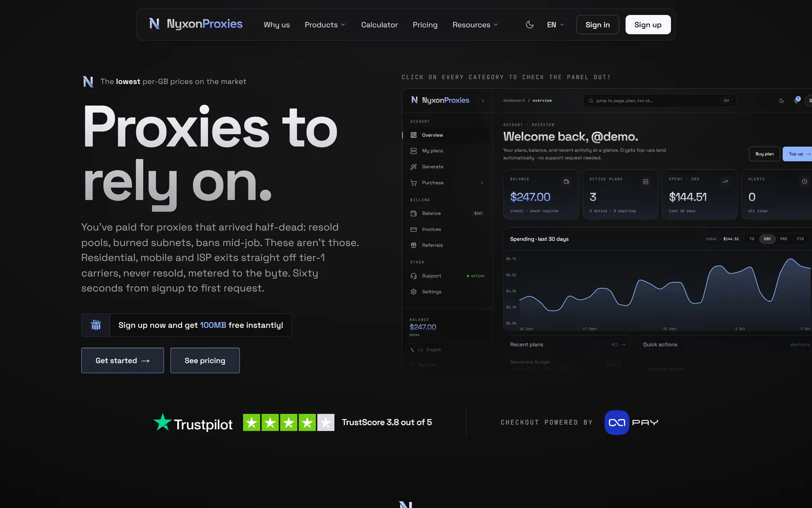
Task: Click the trending arrow icon on Spent card
Action: point(725,182)
